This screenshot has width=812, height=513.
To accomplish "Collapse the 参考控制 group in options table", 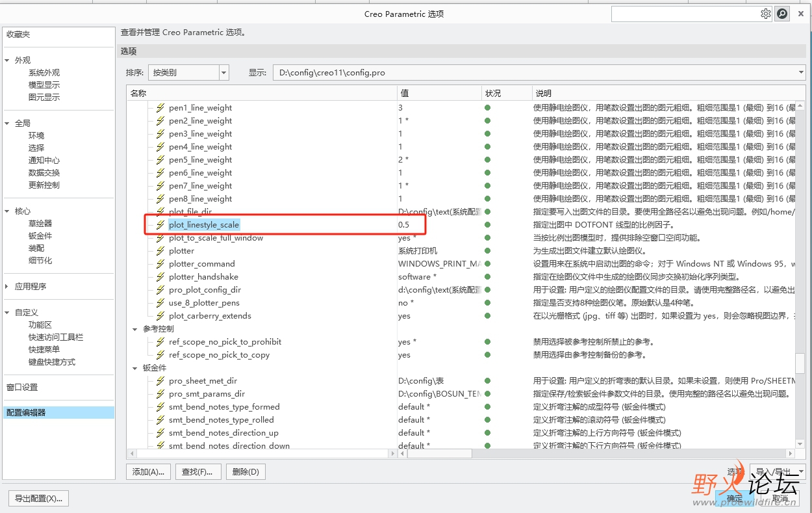I will (135, 329).
